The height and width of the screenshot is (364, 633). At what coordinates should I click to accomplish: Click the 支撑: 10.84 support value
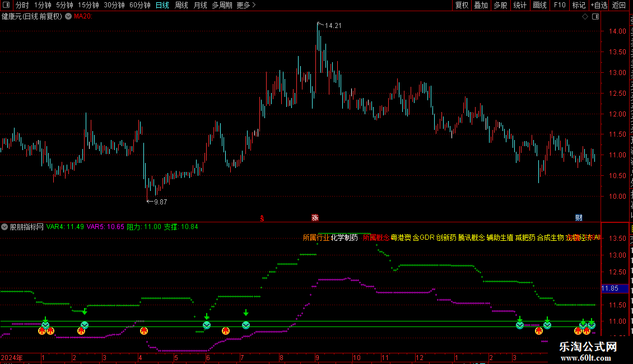pos(181,227)
